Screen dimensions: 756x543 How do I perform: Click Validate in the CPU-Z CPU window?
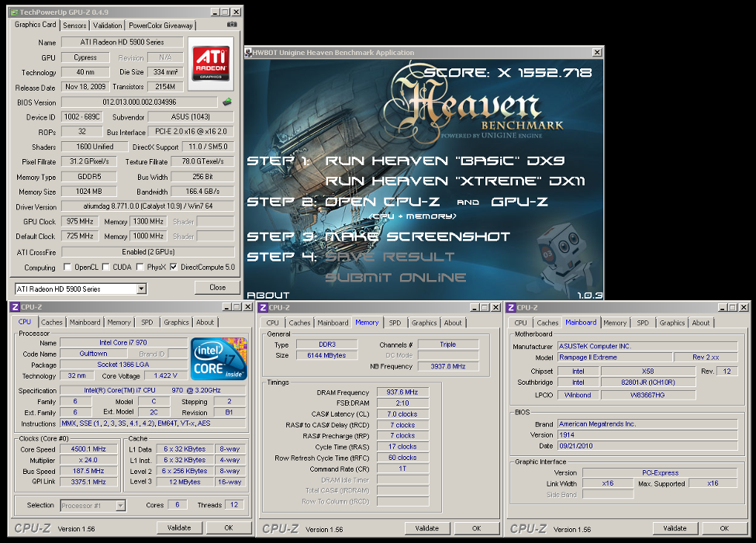pyautogui.click(x=179, y=528)
